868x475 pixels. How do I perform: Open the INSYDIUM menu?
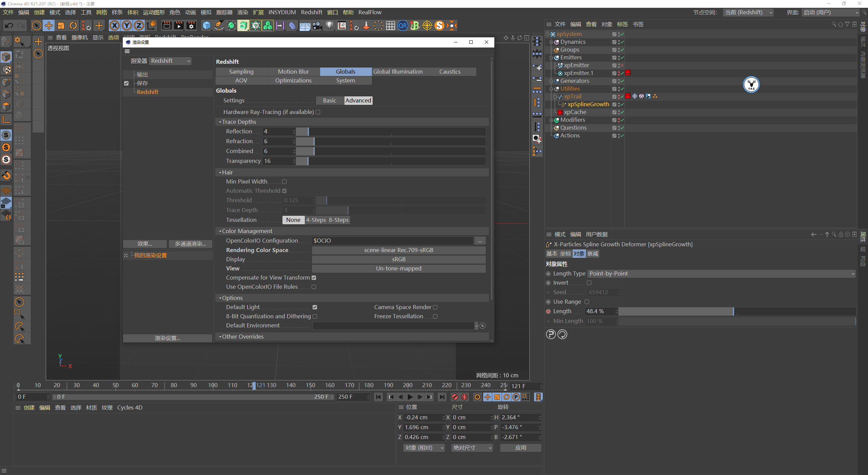[282, 12]
